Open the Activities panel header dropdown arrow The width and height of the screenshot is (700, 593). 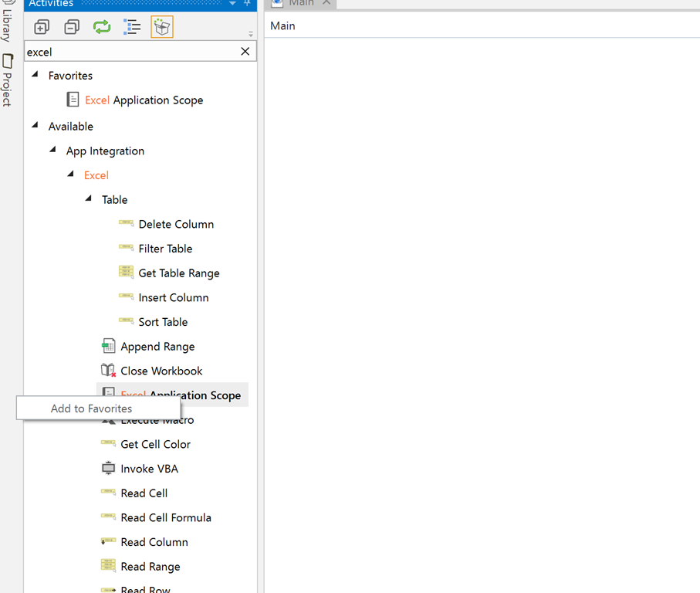232,4
